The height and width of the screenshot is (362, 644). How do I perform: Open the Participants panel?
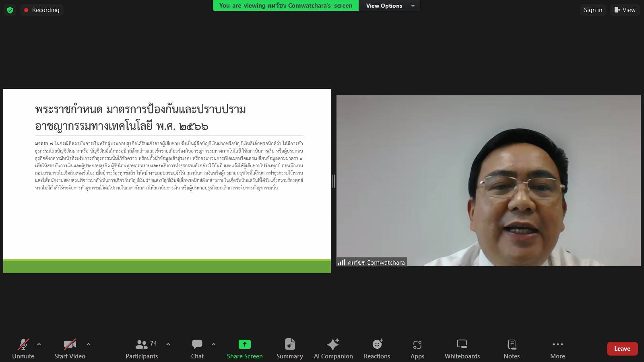pyautogui.click(x=142, y=349)
